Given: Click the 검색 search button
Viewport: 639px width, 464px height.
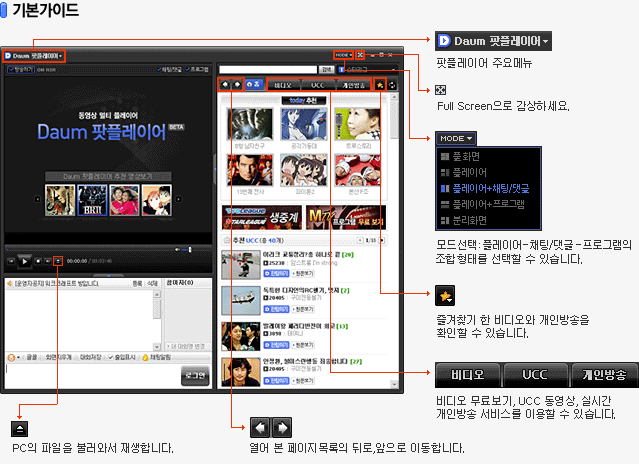Looking at the screenshot, I should [326, 70].
